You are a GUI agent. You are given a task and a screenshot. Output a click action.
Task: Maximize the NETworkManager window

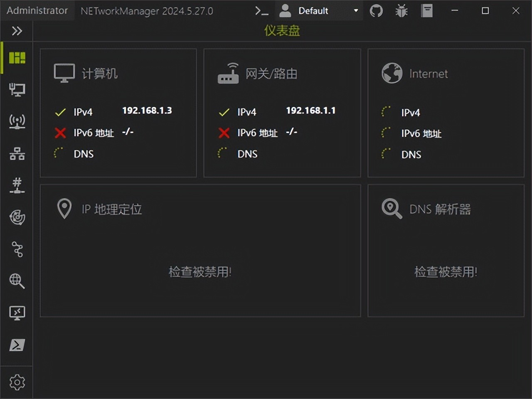(x=485, y=11)
